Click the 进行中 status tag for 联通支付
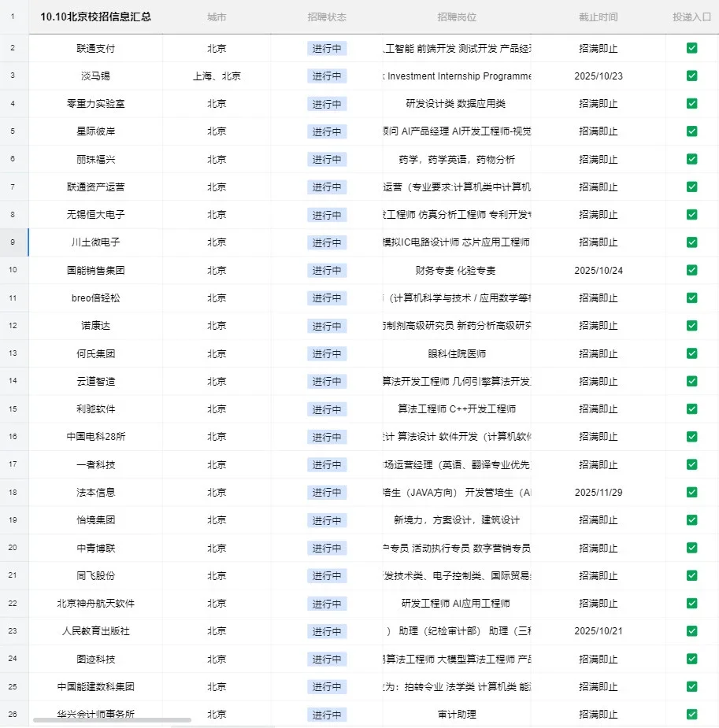 click(327, 48)
